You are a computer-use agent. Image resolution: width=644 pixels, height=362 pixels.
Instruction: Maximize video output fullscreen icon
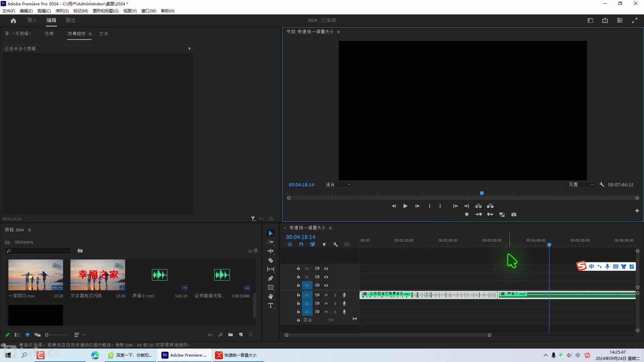(x=635, y=20)
